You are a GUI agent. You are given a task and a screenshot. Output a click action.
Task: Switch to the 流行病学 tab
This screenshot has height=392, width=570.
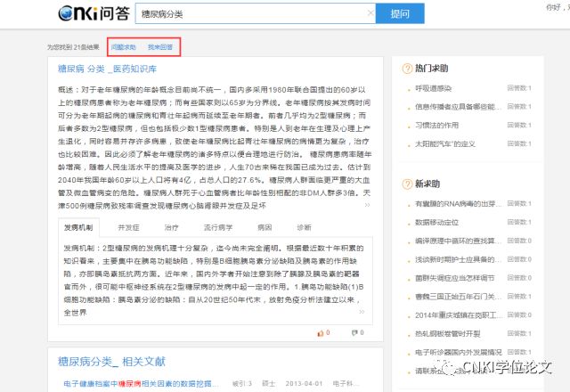tap(218, 228)
